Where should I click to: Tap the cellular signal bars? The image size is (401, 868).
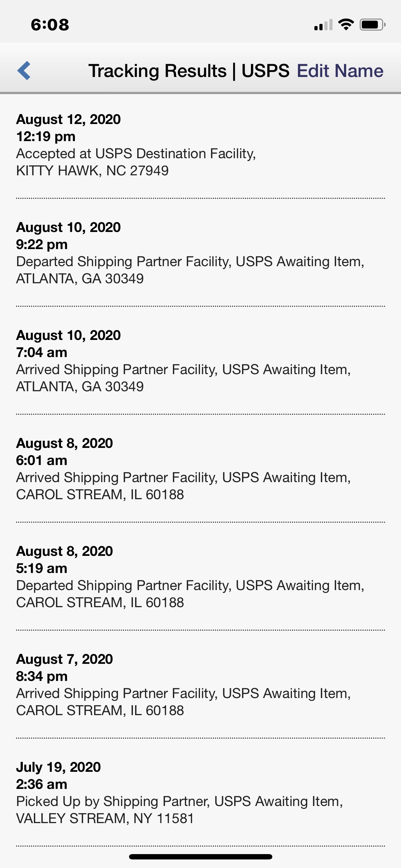pos(323,25)
